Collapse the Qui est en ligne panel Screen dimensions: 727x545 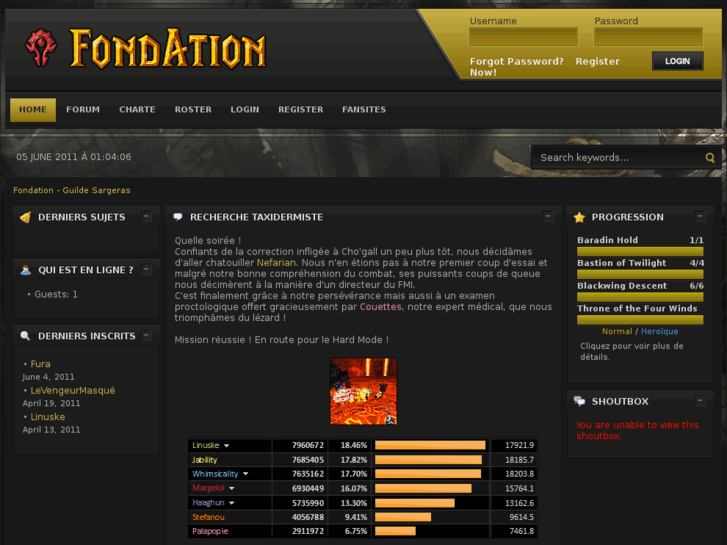click(147, 269)
